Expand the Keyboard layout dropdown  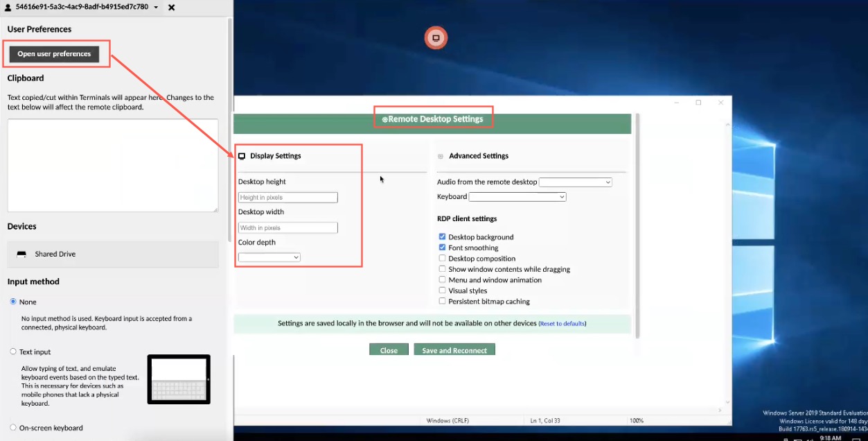point(517,197)
